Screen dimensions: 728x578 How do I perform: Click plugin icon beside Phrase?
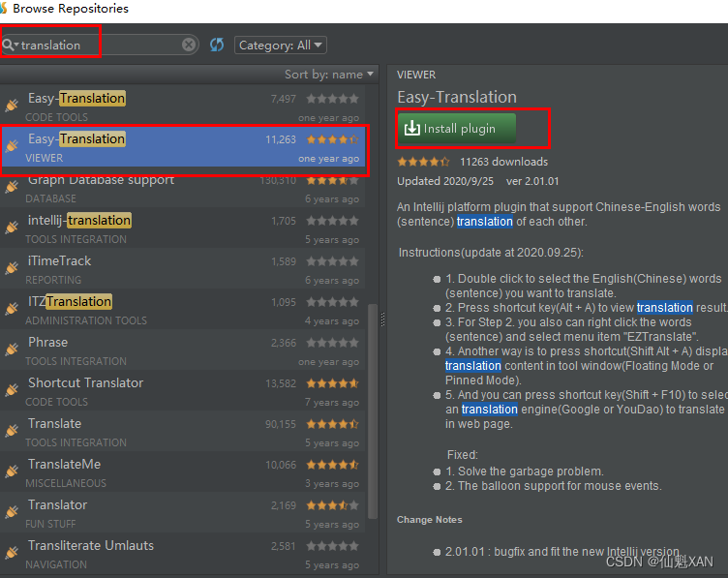click(x=12, y=350)
